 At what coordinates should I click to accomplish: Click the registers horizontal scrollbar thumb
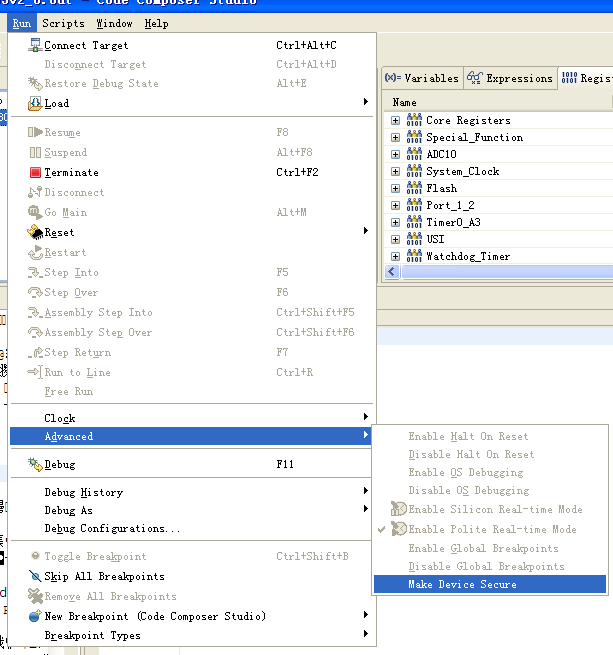[x=507, y=272]
